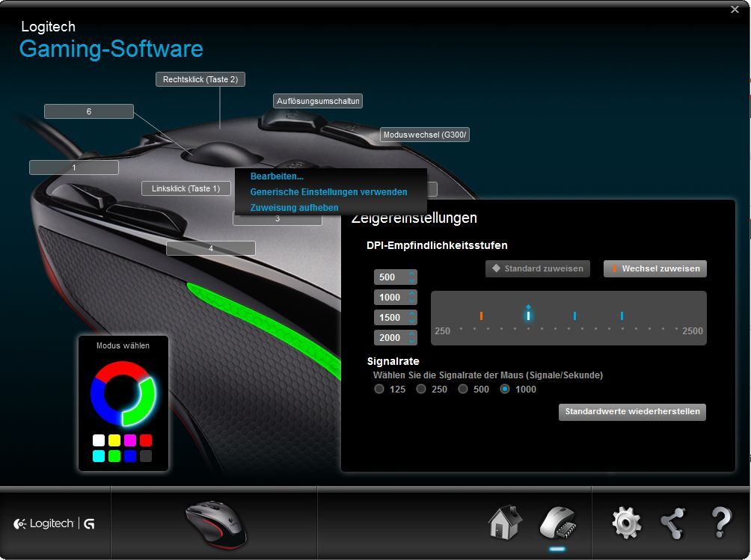The image size is (751, 560).
Task: Click the mouse button label 3
Action: pos(278,220)
